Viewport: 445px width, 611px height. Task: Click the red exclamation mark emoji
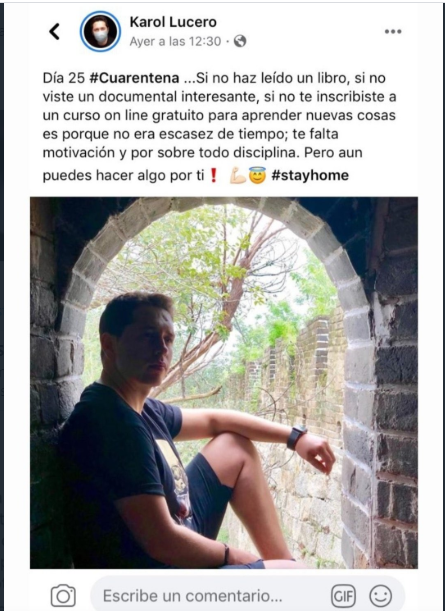click(213, 176)
